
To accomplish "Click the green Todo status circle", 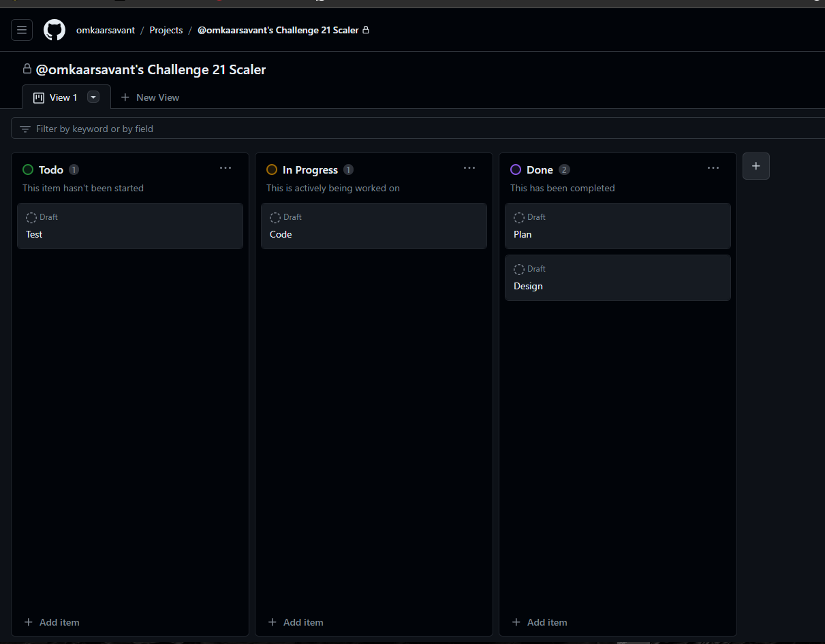I will coord(27,169).
